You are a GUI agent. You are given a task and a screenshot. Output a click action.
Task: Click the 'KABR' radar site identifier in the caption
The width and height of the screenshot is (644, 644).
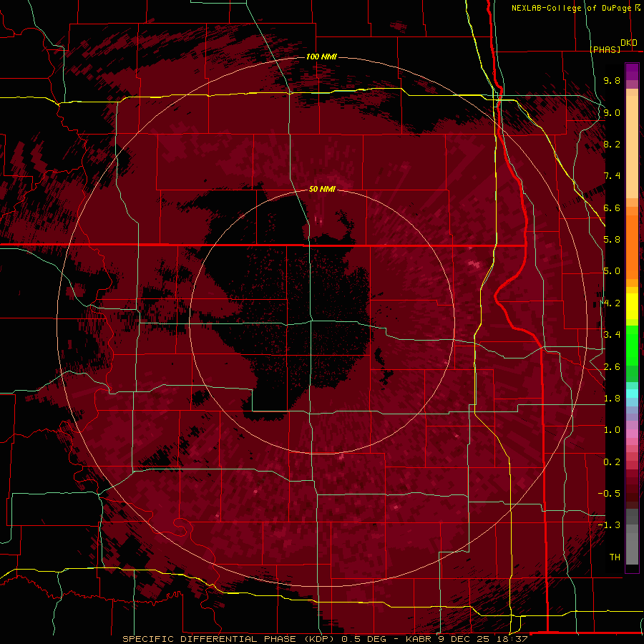[419, 639]
